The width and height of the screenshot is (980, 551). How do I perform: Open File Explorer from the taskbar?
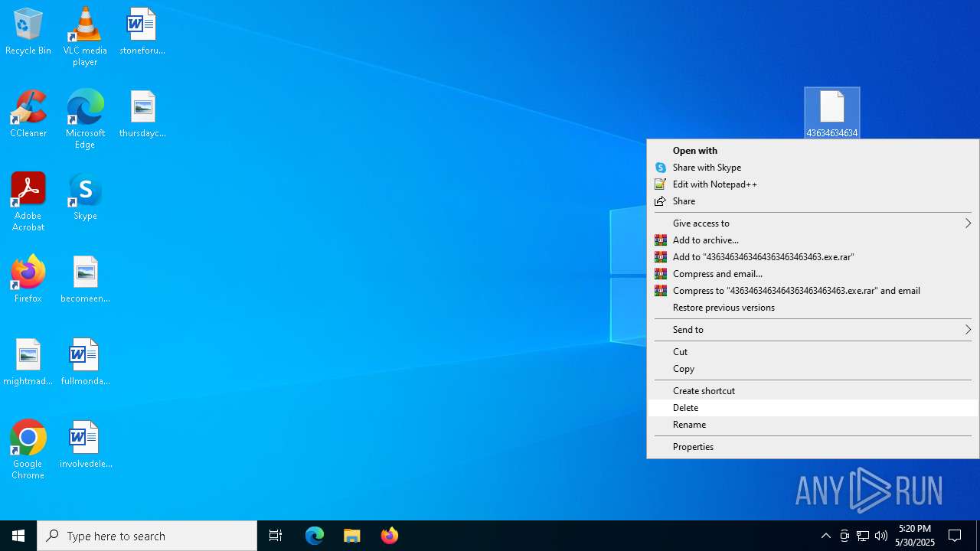point(352,536)
